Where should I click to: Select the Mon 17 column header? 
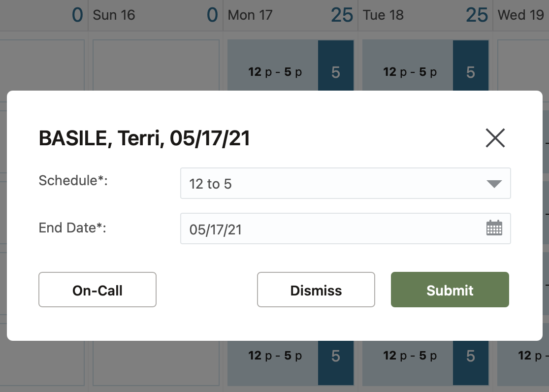coord(250,15)
